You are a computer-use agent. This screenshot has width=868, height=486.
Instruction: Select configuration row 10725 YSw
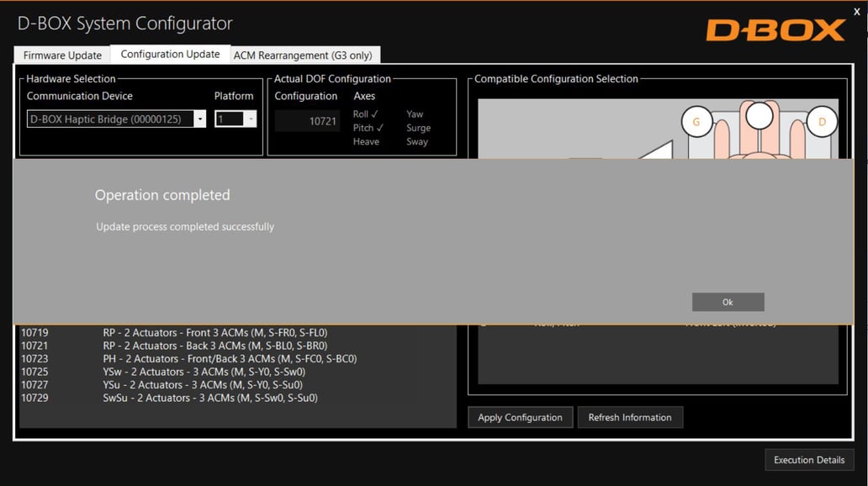coord(238,372)
